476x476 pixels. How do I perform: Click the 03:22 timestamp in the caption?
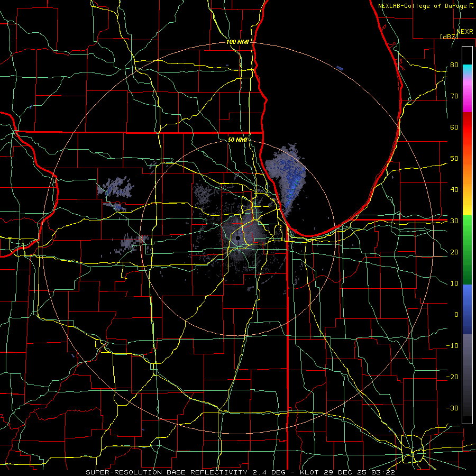pyautogui.click(x=383, y=472)
